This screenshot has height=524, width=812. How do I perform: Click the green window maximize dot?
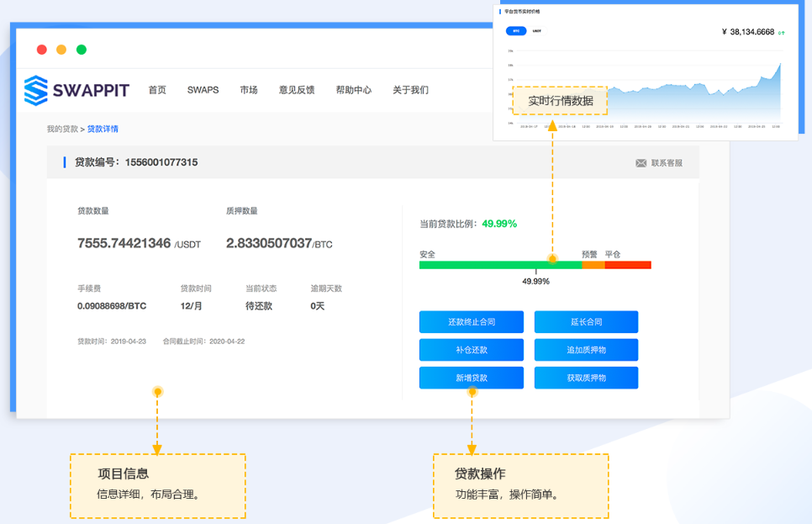pos(82,50)
